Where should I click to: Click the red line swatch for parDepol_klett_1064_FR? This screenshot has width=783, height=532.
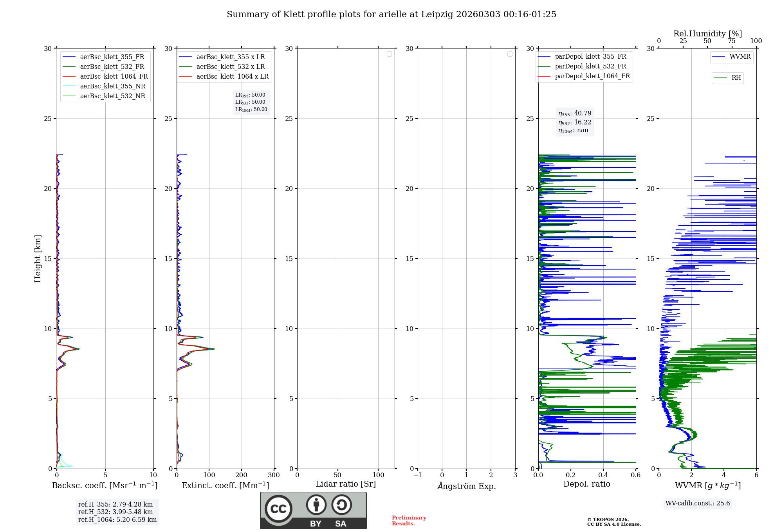(x=544, y=76)
